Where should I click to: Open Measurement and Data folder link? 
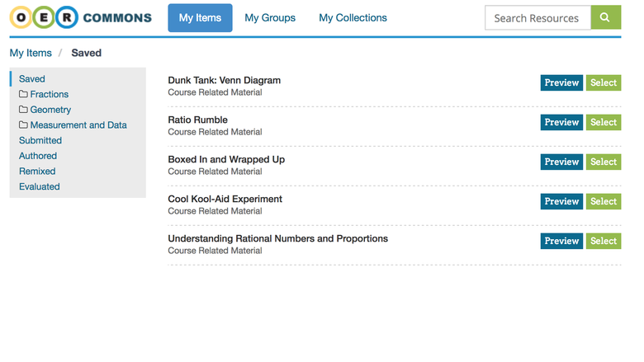tap(78, 125)
